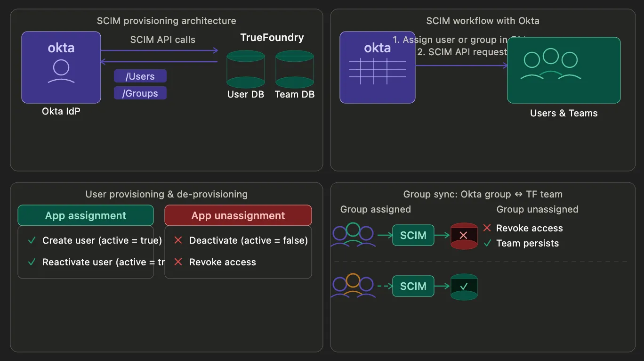Screen dimensions: 644x361
Task: Select the /Groups endpoint badge
Action: click(140, 93)
